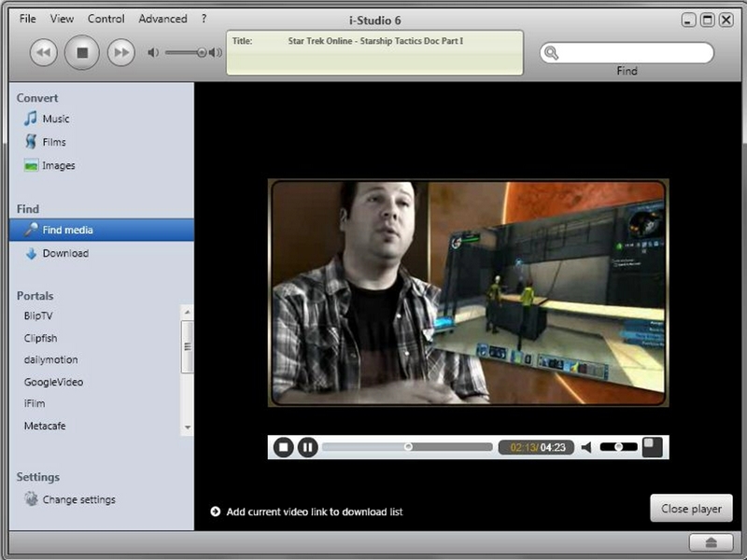747x560 pixels.
Task: Click Add current video link to download list
Action: pyautogui.click(x=315, y=511)
